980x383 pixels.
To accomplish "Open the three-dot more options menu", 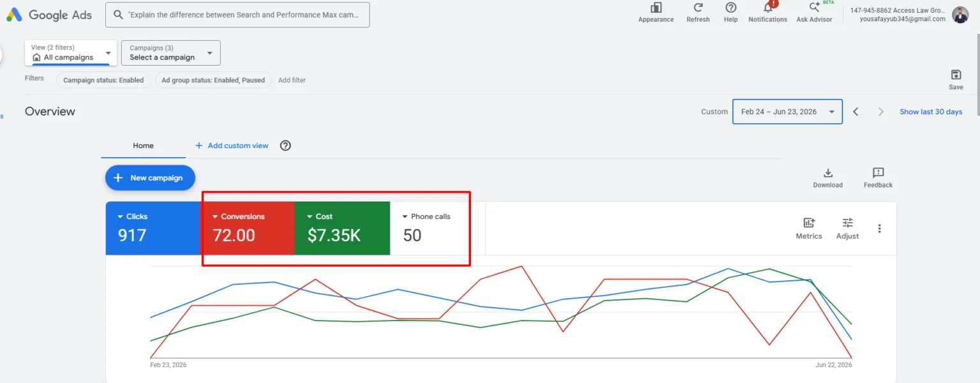I will coord(879,229).
